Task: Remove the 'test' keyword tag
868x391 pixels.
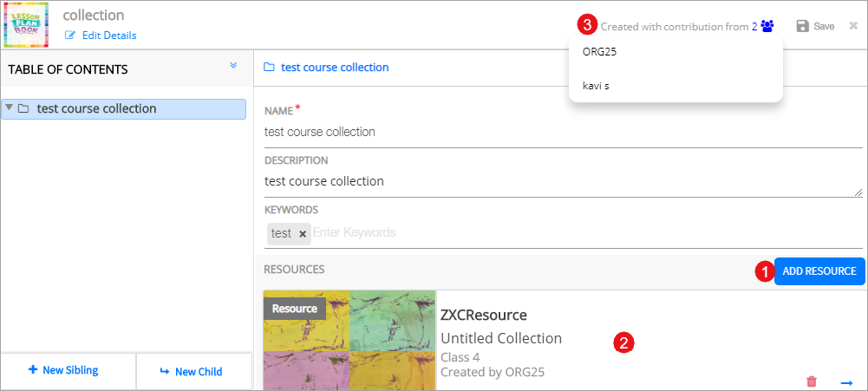Action: [303, 234]
